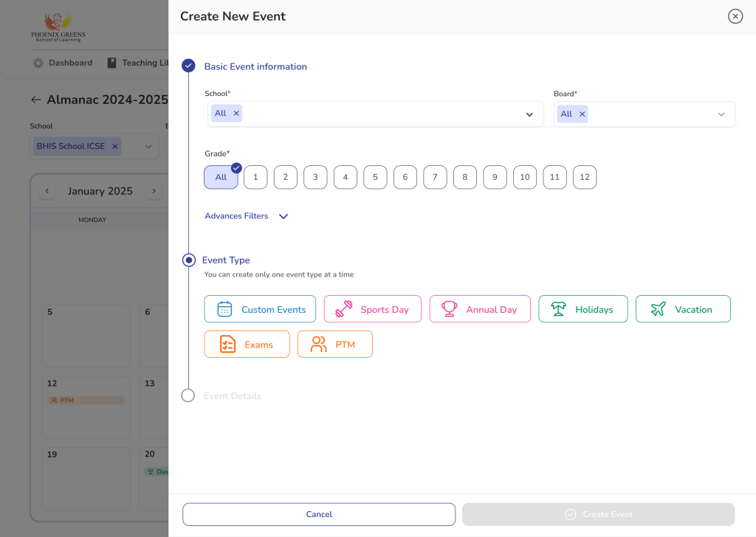Select grade 12 toggle
The height and width of the screenshot is (537, 756).
click(585, 177)
